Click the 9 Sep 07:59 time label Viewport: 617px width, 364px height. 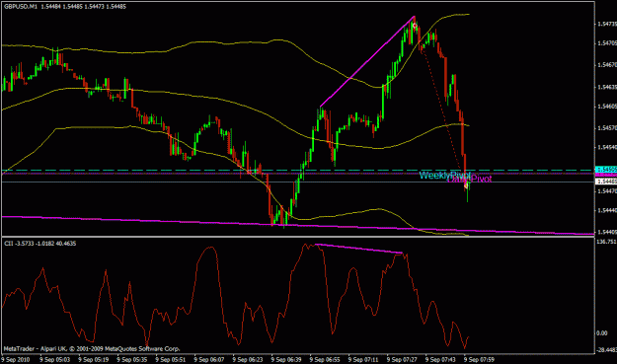tap(479, 360)
